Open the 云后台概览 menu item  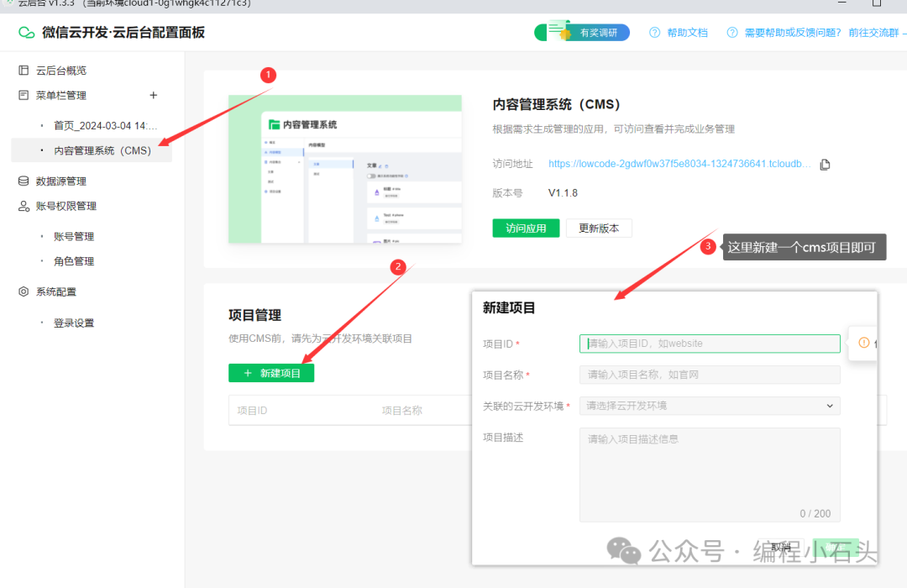coord(61,71)
